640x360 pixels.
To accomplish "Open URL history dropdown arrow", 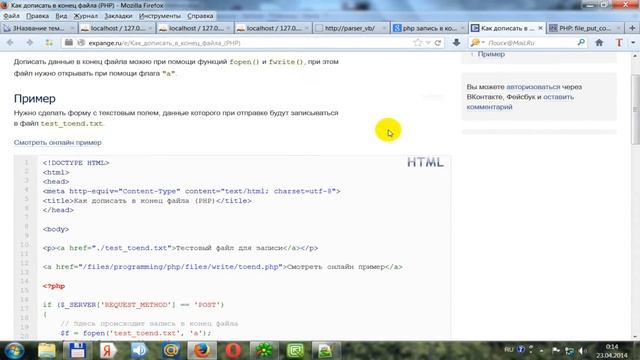I will click(428, 42).
